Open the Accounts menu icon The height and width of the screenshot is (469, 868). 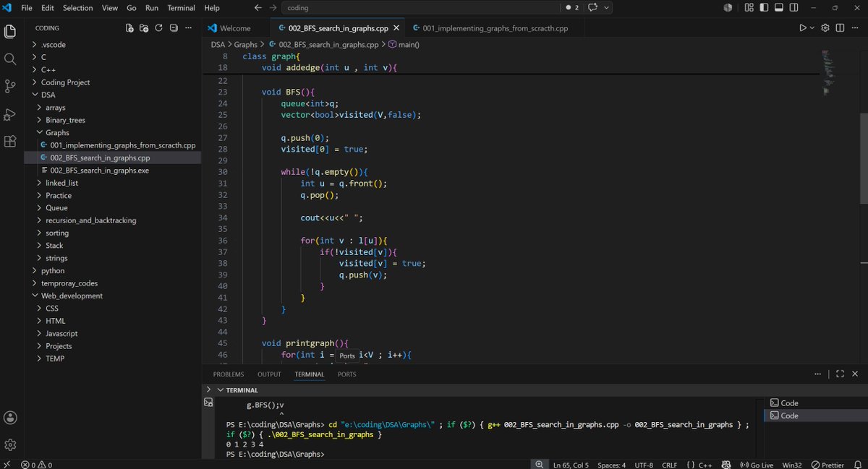coord(10,418)
